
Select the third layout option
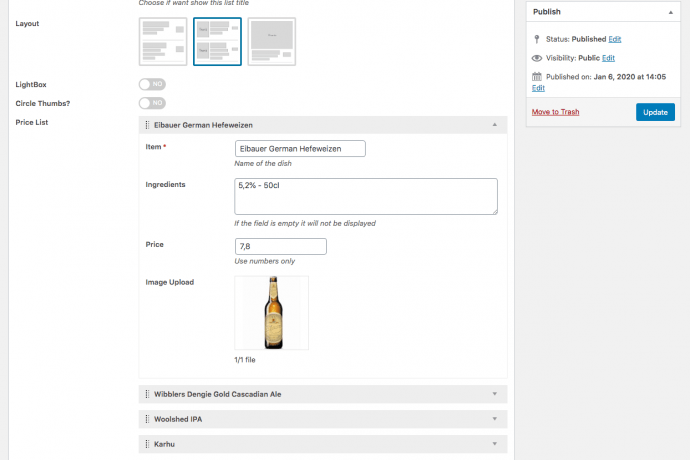click(271, 41)
